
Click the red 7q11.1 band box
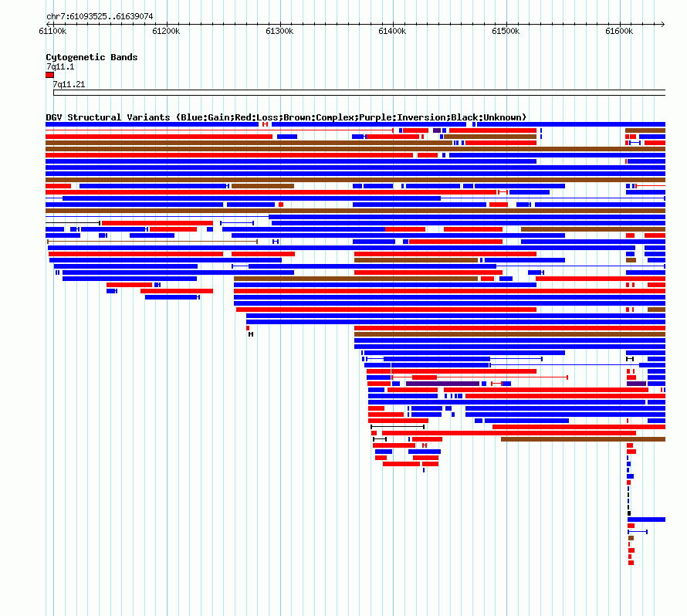pos(49,75)
